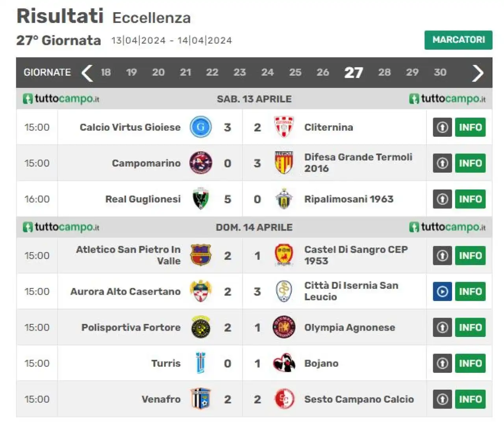Open the MARCATORI button
Viewport: 504px width, 424px height.
[458, 40]
